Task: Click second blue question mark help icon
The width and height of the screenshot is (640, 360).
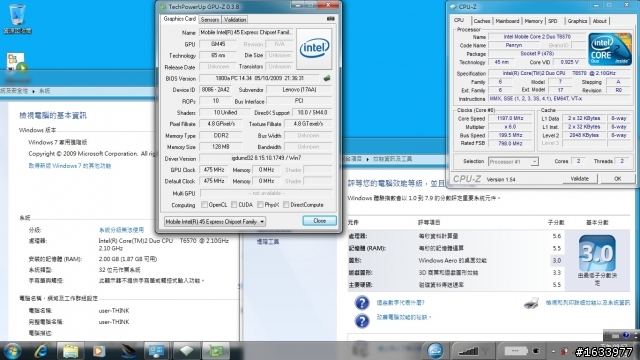Action: point(362,320)
